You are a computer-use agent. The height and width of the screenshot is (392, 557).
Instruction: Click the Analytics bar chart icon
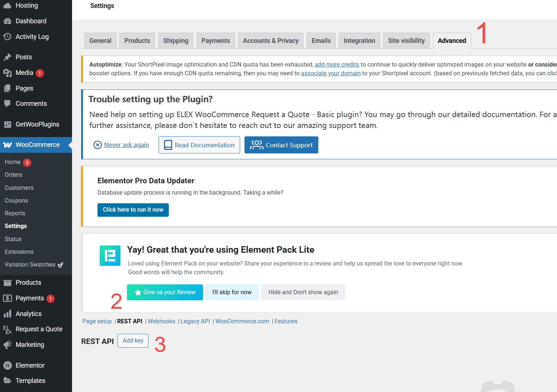click(7, 314)
